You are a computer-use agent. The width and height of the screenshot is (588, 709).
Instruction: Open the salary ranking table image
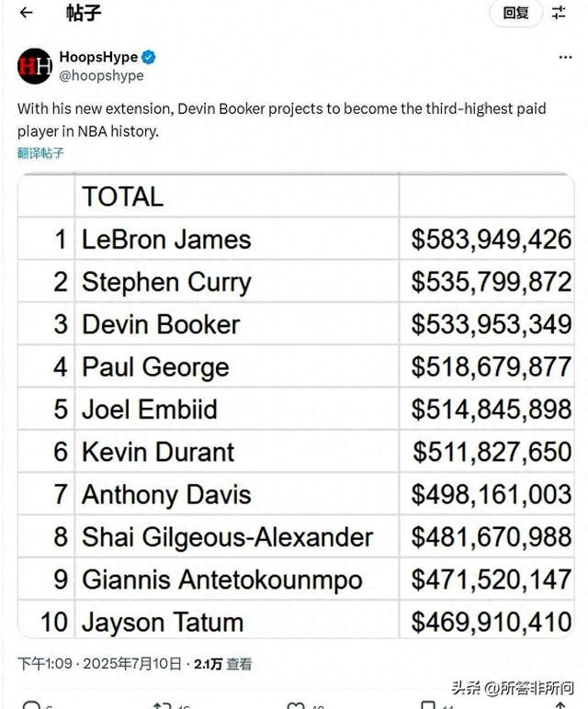tap(296, 405)
